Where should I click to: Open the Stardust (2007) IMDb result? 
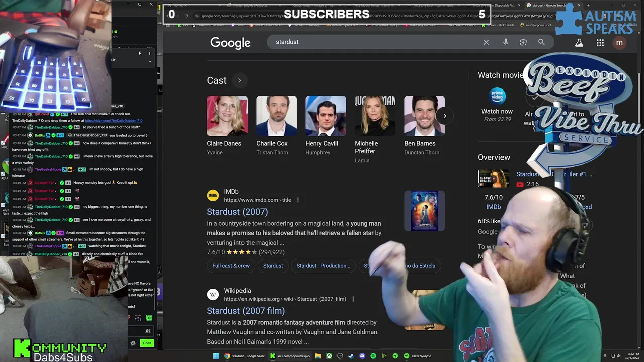(x=237, y=212)
